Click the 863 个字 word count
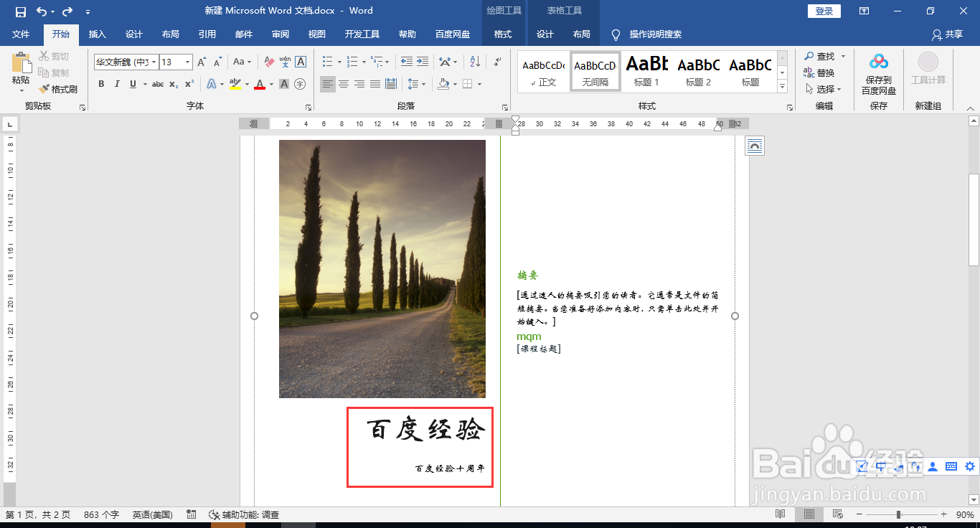 pos(101,514)
